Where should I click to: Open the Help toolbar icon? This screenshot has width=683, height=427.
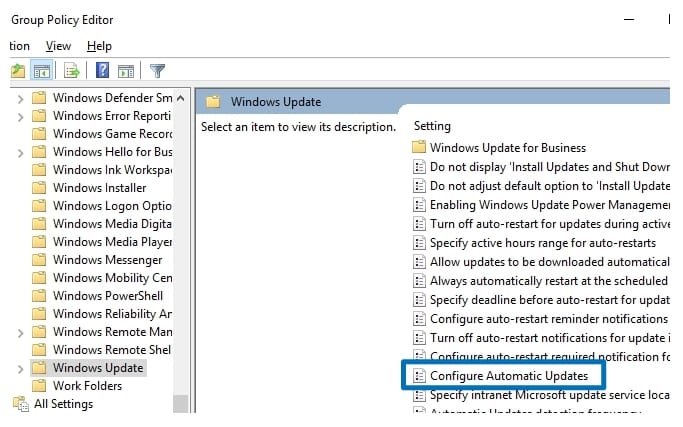point(102,70)
